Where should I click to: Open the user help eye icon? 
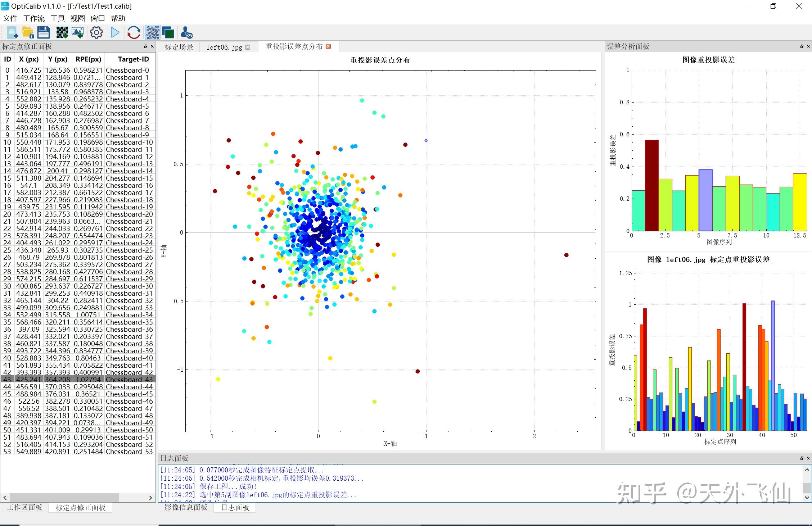click(x=186, y=33)
